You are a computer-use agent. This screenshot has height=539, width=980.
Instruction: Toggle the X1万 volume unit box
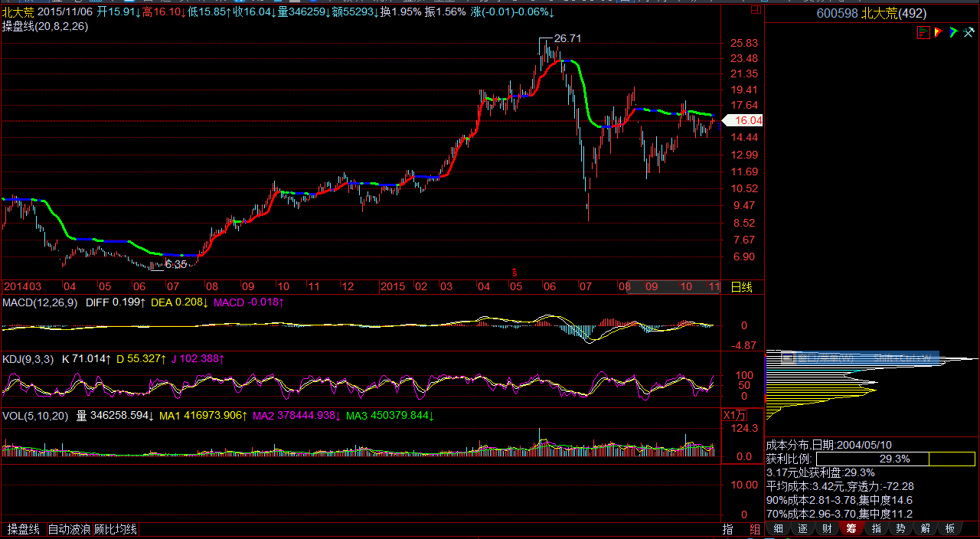coord(734,415)
